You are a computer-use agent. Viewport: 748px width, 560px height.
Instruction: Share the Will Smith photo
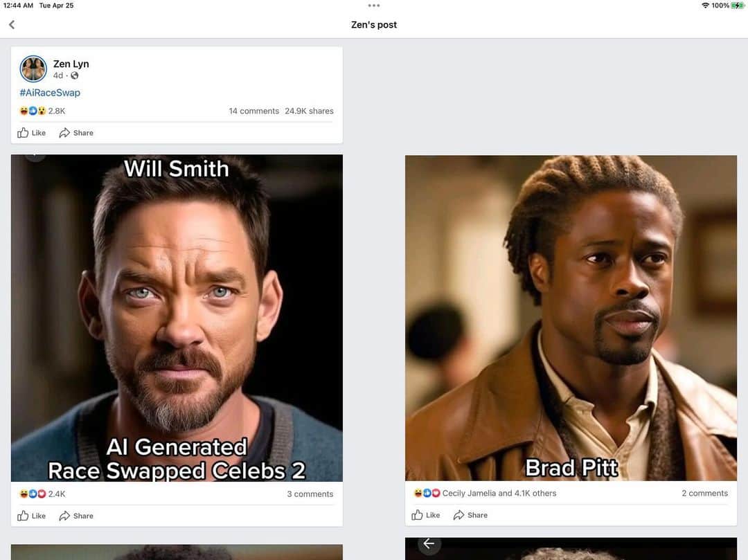pos(76,516)
